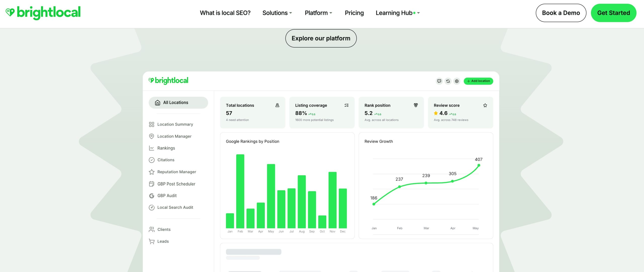This screenshot has width=644, height=272.
Task: Open the settings gear icon in the dashboard
Action: 457,81
